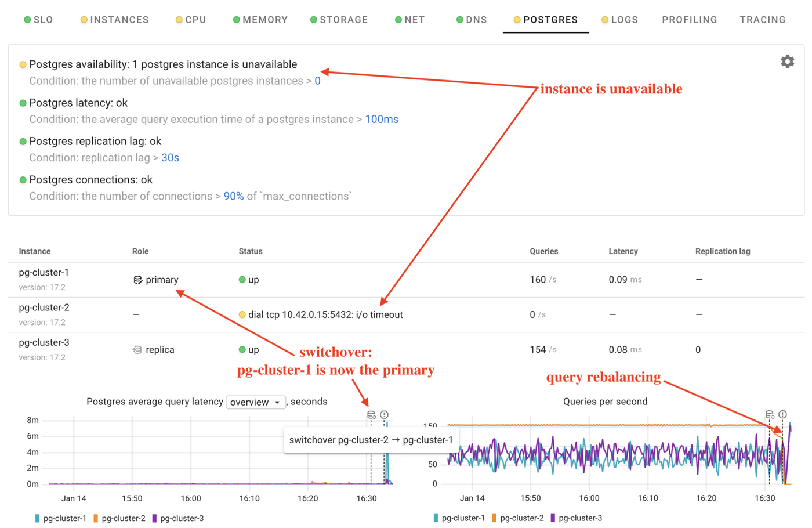Viewport: 812px width, 528px height.
Task: Open the latency chart overview dropdown
Action: coord(255,402)
